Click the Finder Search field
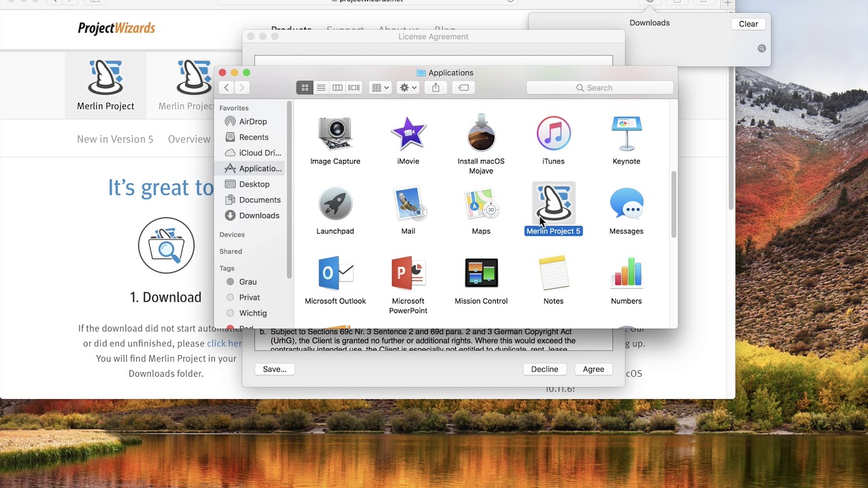868x488 pixels. [x=600, y=87]
